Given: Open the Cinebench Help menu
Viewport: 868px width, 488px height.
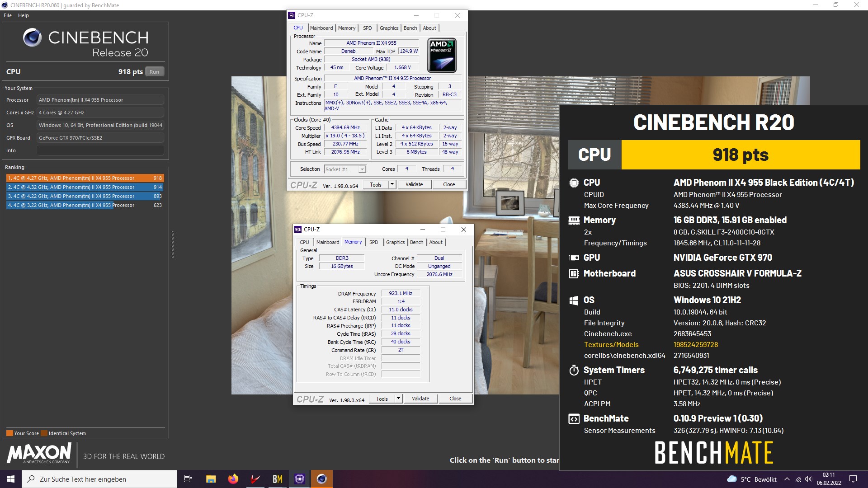Looking at the screenshot, I should click(x=24, y=15).
